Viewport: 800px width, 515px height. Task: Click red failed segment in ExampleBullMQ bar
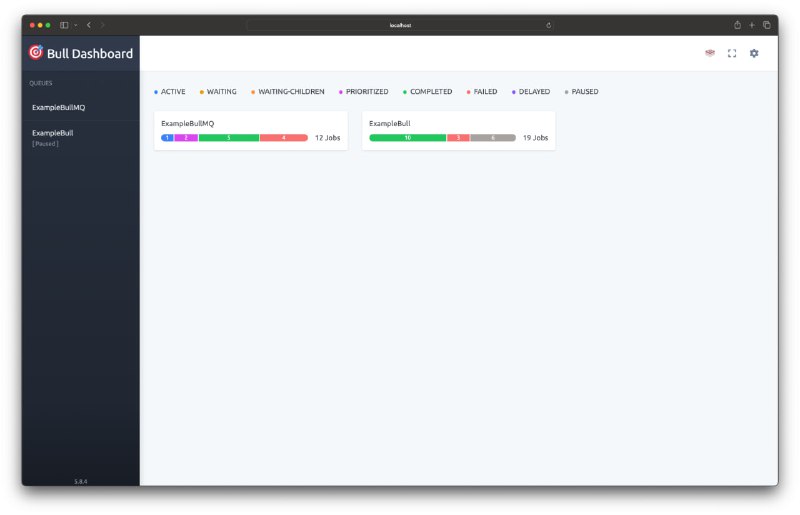click(x=283, y=138)
